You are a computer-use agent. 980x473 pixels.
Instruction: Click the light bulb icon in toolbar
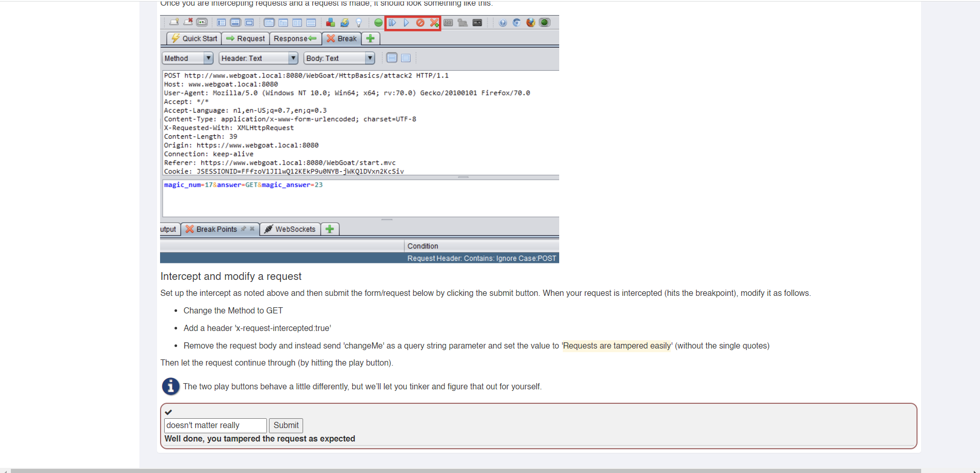359,23
